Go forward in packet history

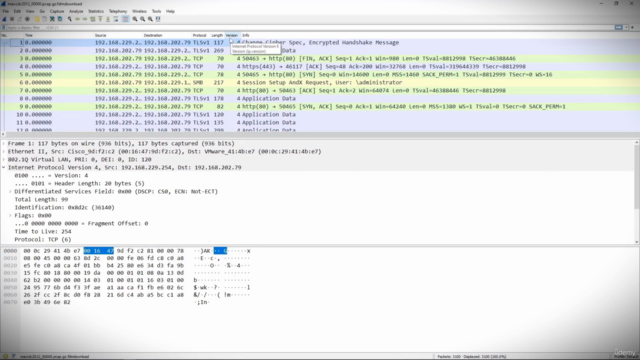[x=85, y=19]
